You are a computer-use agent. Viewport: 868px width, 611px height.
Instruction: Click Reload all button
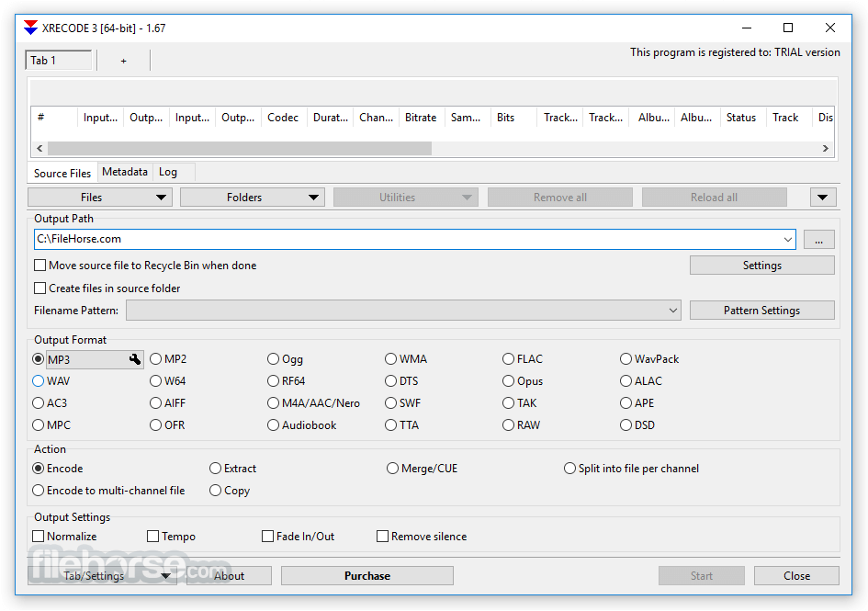point(714,198)
